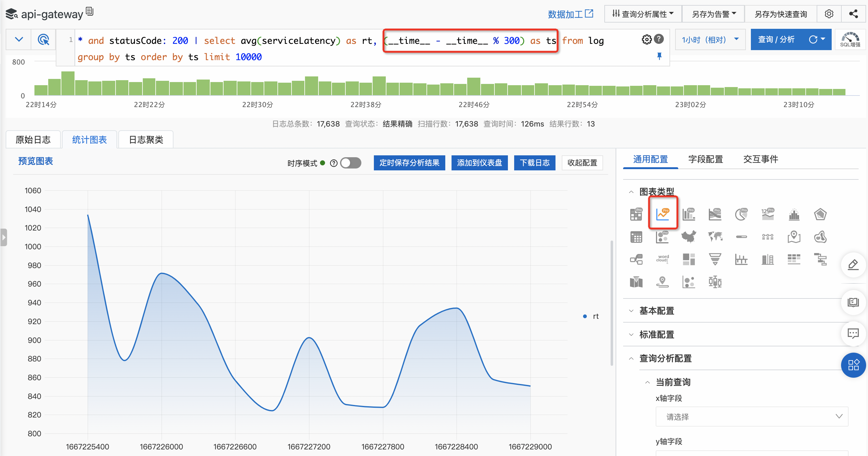Collapse the 图表类型 section
This screenshot has height=456, width=868.
[x=656, y=191]
